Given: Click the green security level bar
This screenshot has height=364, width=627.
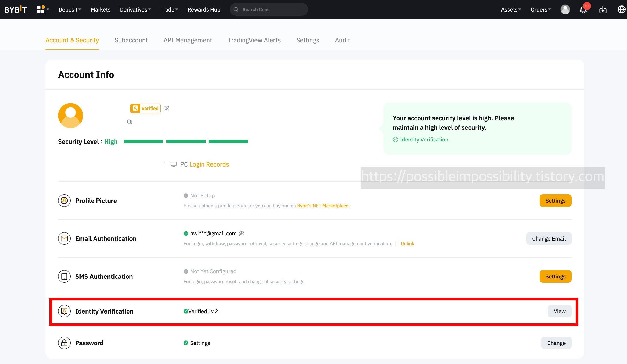Looking at the screenshot, I should [x=186, y=141].
